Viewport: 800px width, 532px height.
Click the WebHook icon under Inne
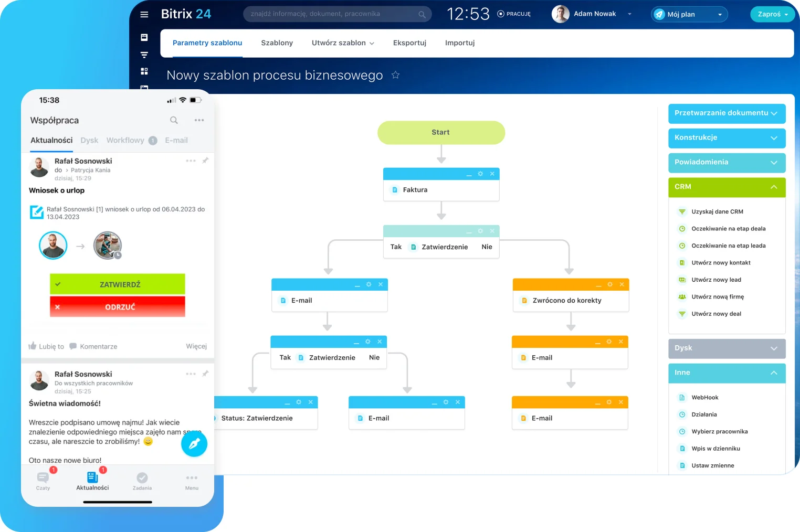click(683, 397)
